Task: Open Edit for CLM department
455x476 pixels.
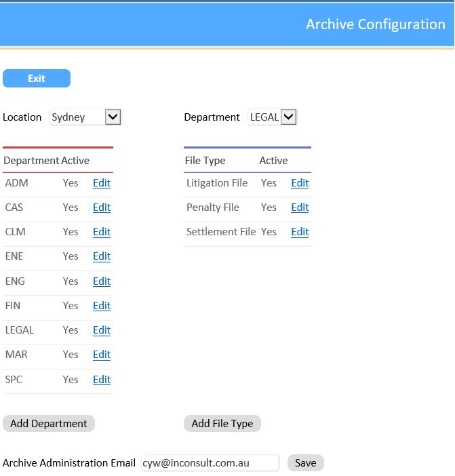Action: coord(102,232)
